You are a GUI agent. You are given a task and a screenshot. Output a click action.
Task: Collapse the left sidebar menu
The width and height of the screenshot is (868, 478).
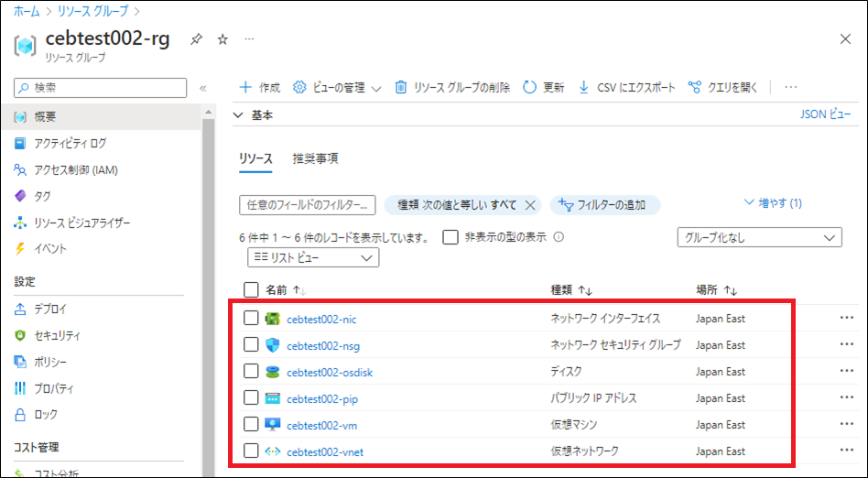pos(203,88)
